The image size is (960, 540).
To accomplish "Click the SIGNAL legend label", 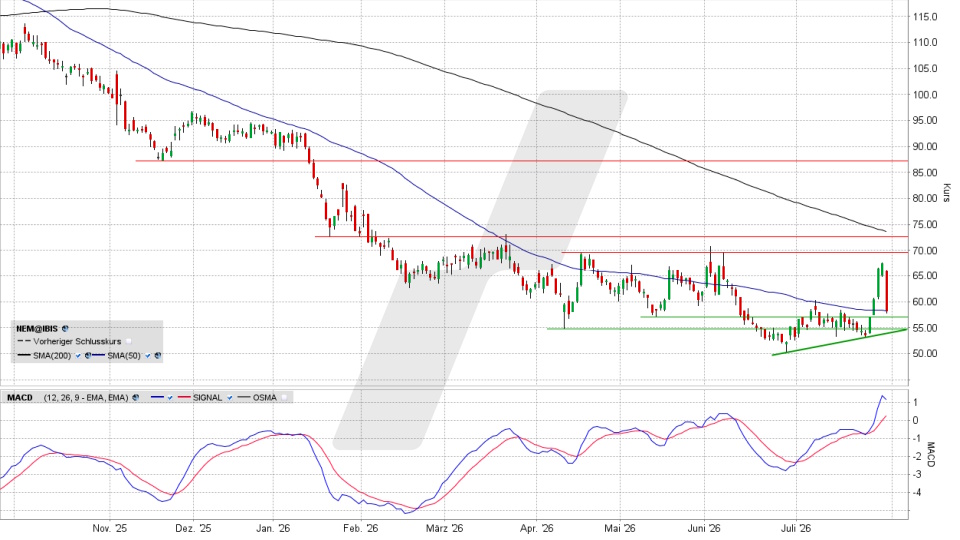I will tap(207, 397).
